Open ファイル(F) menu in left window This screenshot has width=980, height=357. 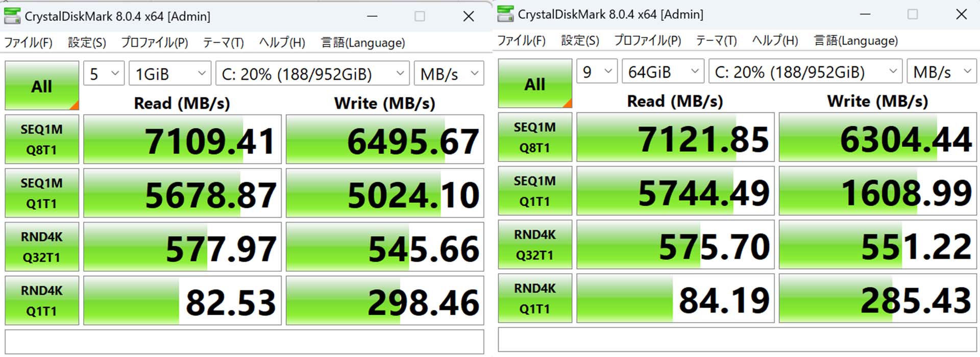click(29, 42)
